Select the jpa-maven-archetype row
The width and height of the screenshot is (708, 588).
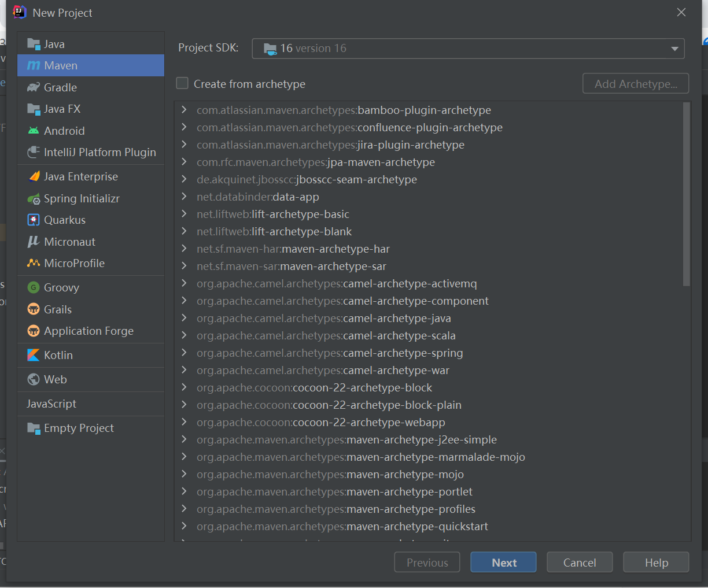pyautogui.click(x=316, y=162)
